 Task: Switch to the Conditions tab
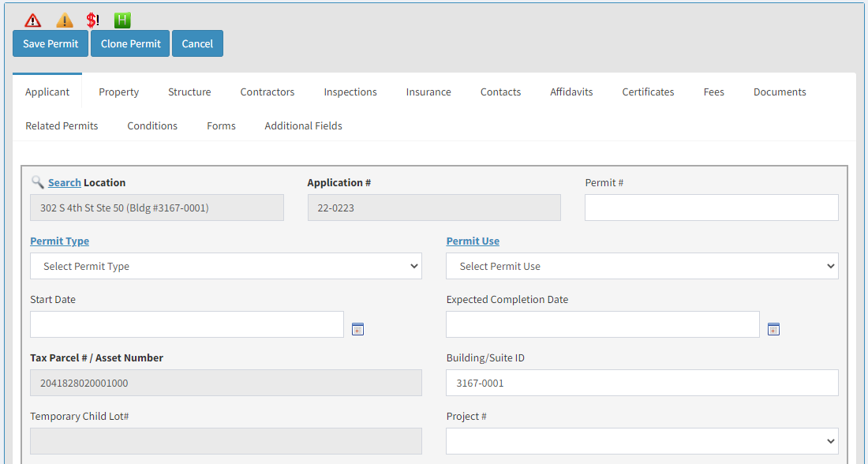152,125
